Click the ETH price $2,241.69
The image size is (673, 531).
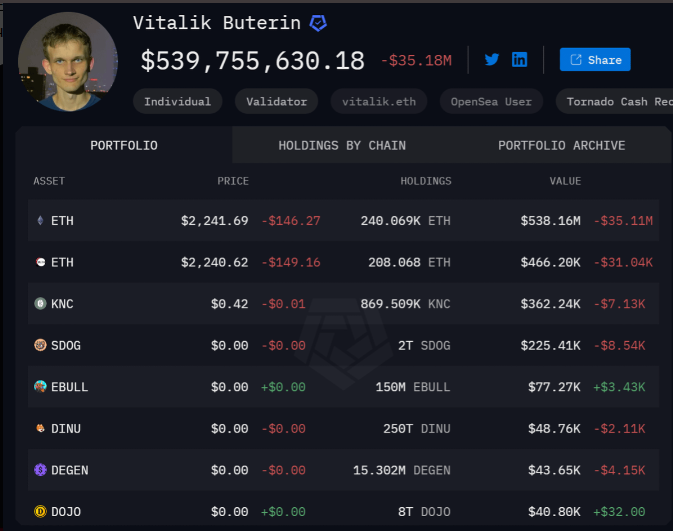[x=215, y=221]
